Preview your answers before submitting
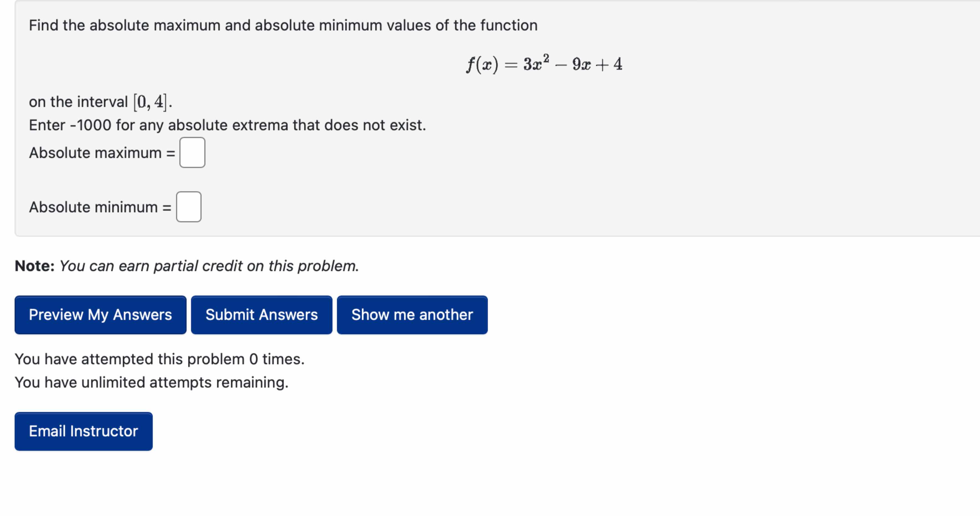This screenshot has width=980, height=516. pos(100,315)
